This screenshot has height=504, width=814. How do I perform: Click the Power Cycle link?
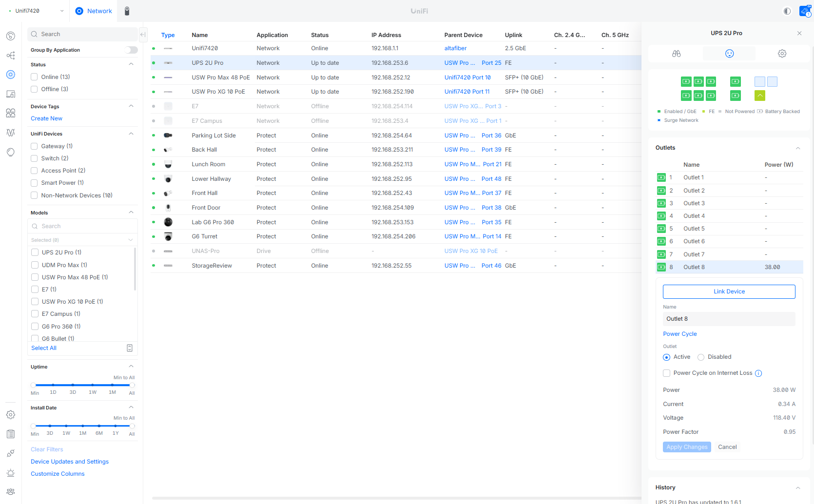tap(680, 334)
